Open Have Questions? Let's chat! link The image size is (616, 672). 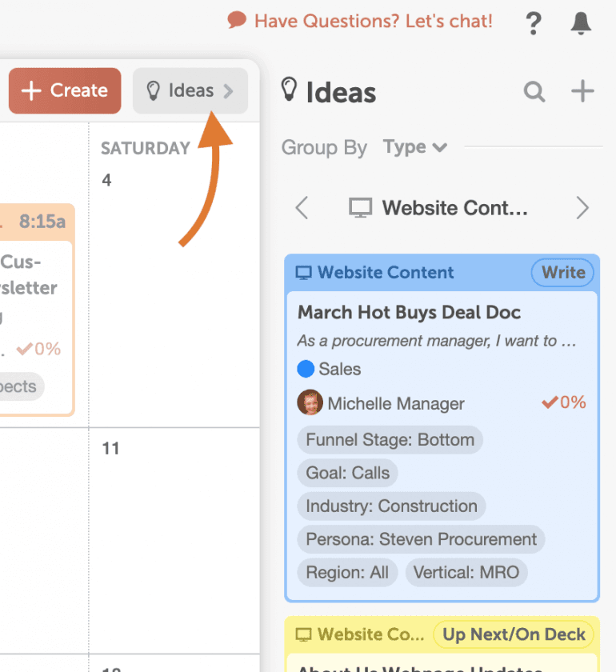(373, 21)
